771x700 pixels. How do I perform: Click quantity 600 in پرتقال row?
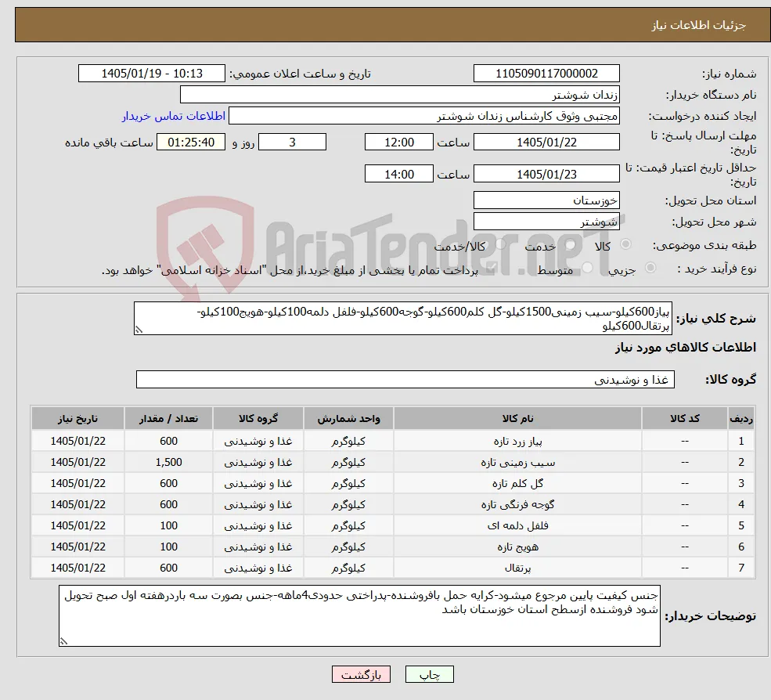[168, 568]
